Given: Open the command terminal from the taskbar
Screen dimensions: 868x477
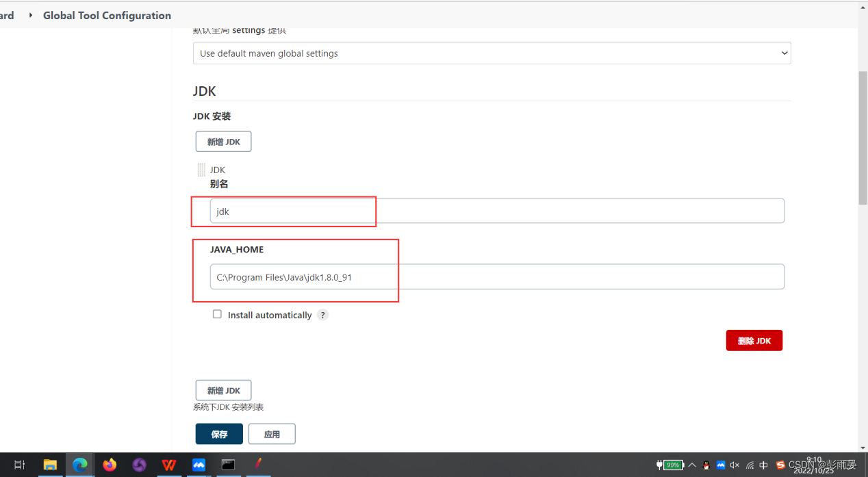Looking at the screenshot, I should (x=227, y=465).
